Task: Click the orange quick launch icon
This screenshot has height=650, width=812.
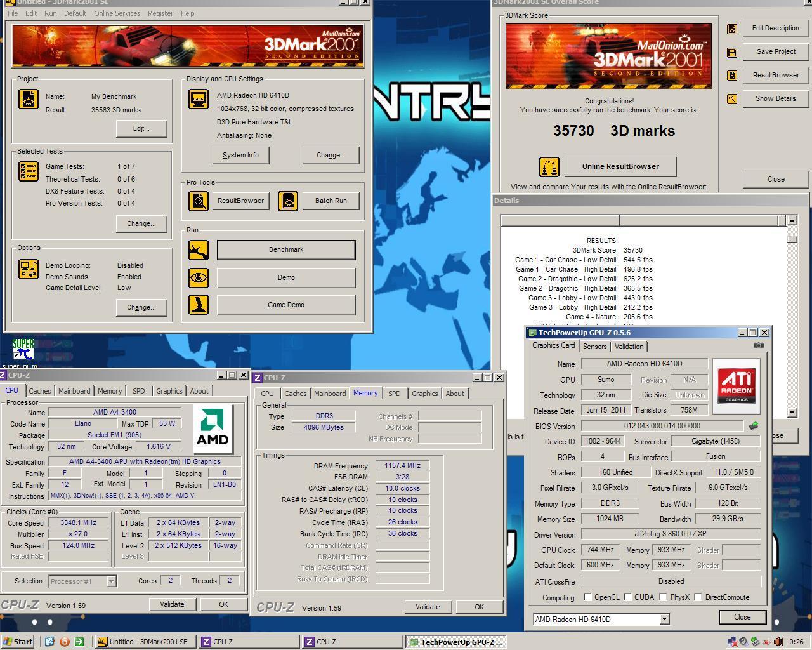Action: click(x=64, y=642)
